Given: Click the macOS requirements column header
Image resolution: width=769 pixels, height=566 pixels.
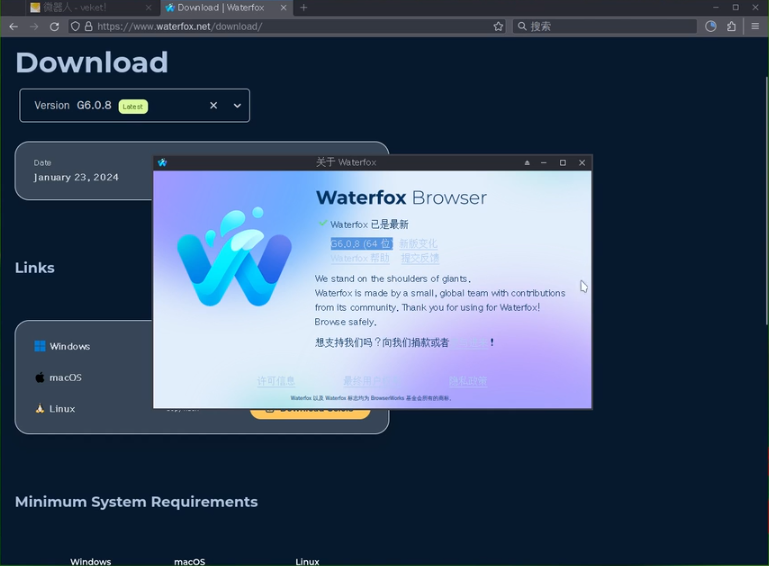Looking at the screenshot, I should tap(190, 562).
